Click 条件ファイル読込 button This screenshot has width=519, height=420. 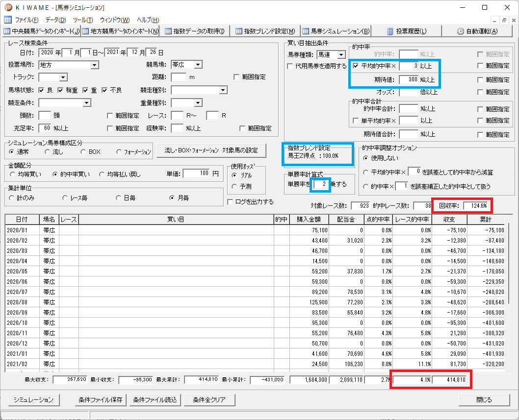(155, 400)
